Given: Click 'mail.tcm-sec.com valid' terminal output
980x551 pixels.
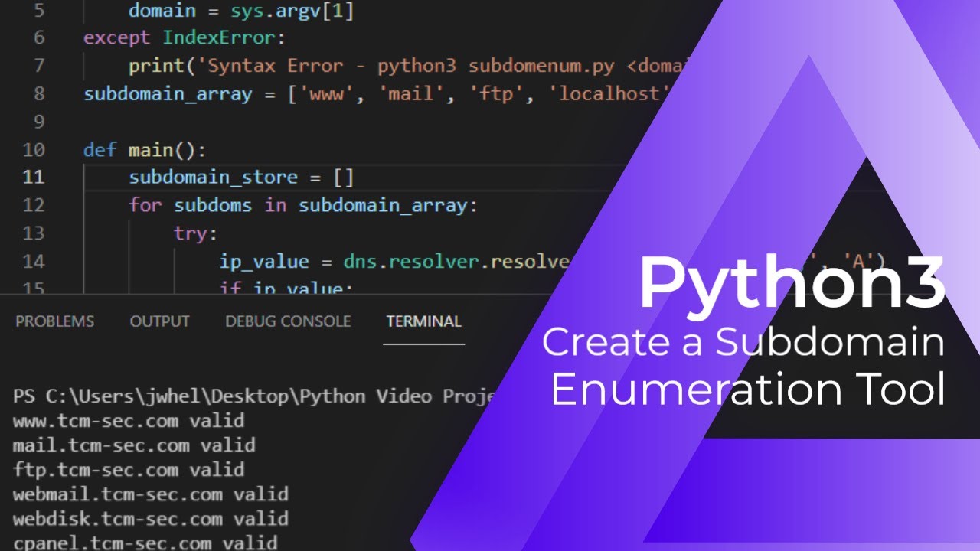Looking at the screenshot, I should (x=134, y=445).
